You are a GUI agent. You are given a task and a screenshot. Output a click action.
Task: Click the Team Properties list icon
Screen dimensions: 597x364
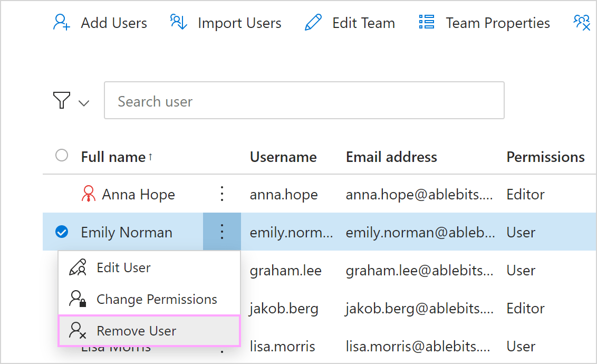coord(427,22)
